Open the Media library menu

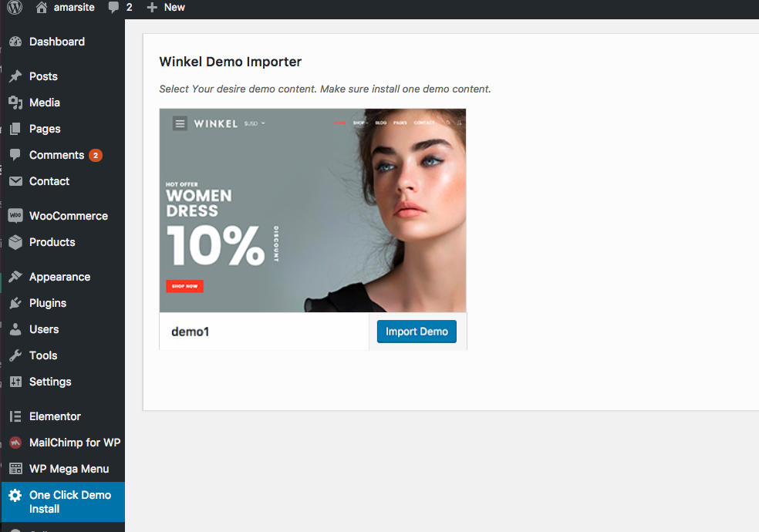pos(45,103)
